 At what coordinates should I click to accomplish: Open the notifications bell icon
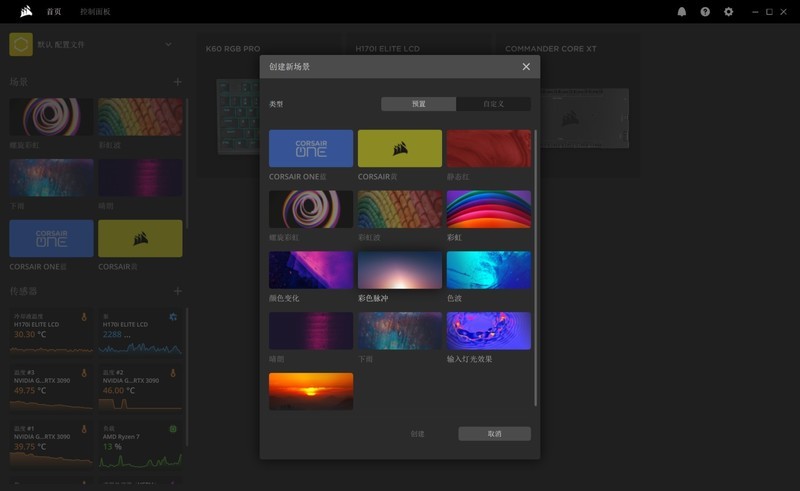(682, 12)
